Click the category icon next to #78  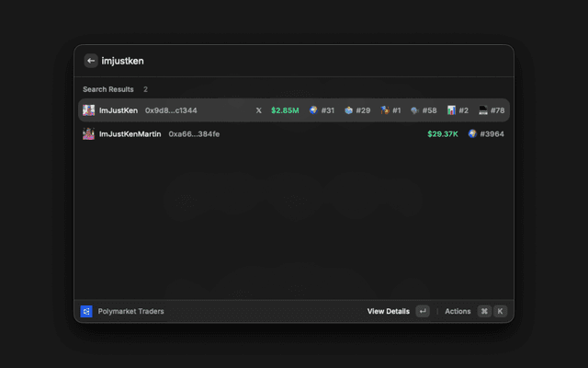click(483, 110)
